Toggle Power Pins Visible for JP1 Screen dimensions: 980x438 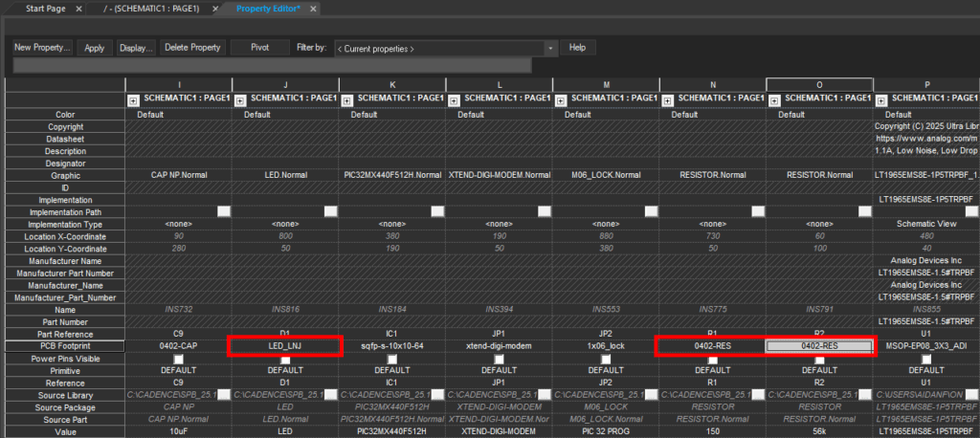tap(499, 360)
